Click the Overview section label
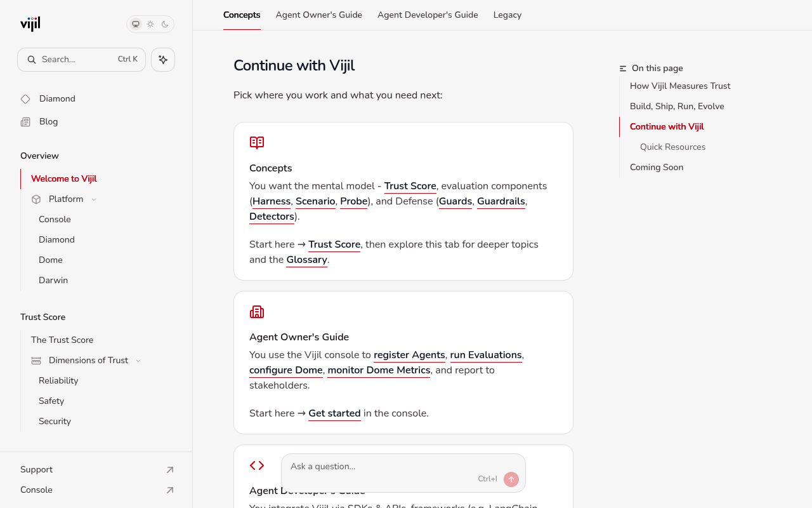This screenshot has width=812, height=508. coord(39,156)
